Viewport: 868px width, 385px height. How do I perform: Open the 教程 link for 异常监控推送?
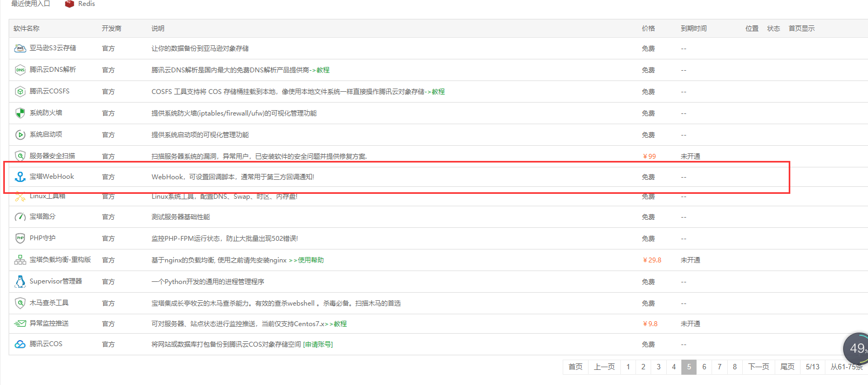click(x=340, y=324)
